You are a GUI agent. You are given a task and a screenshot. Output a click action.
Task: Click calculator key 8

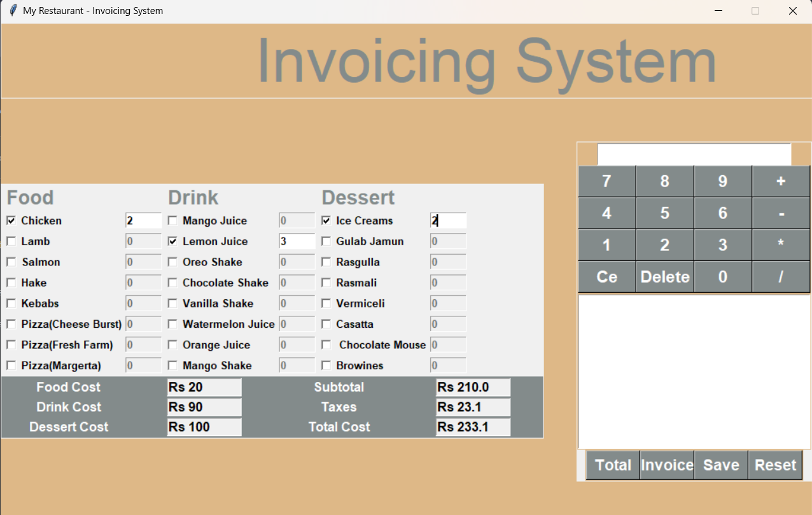(664, 181)
